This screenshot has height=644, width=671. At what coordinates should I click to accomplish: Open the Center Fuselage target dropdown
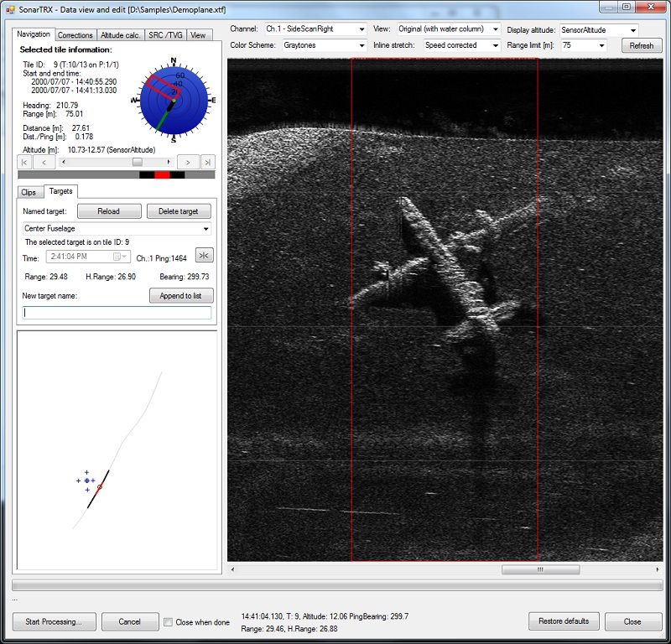click(117, 228)
